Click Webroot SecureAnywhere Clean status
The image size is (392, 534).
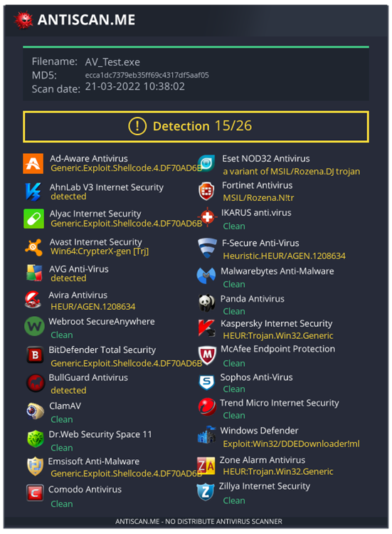(62, 335)
